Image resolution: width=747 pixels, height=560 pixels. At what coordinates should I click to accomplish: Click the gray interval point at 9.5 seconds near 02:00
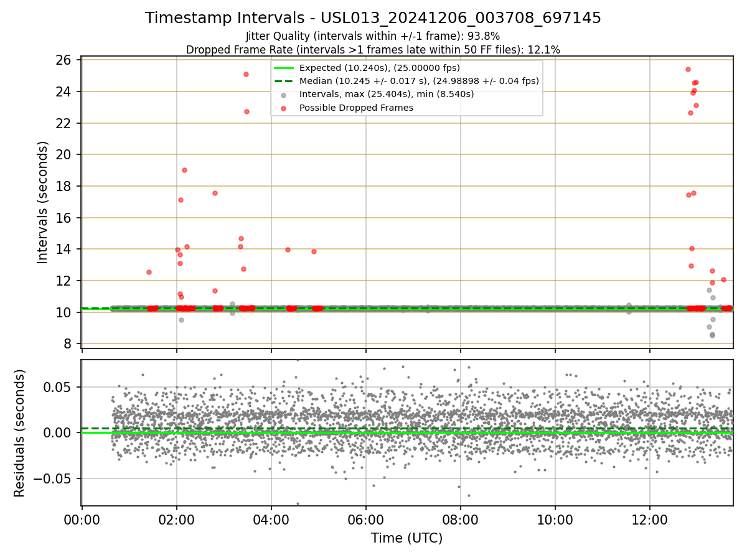(181, 320)
